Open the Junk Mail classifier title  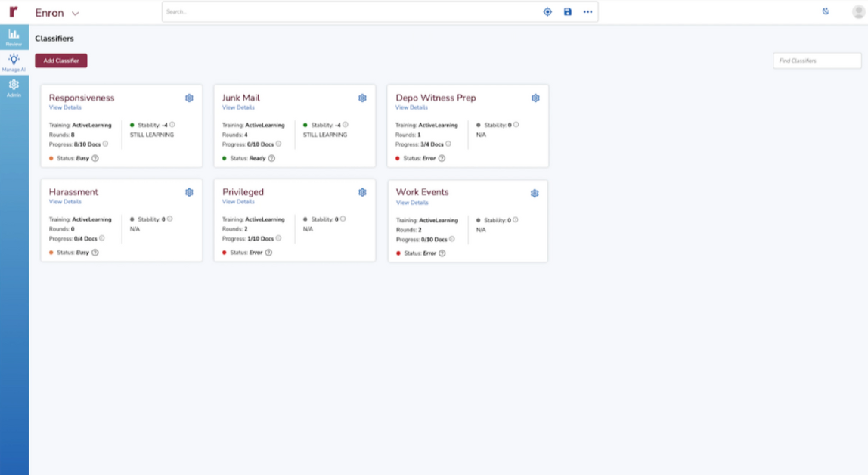tap(240, 98)
